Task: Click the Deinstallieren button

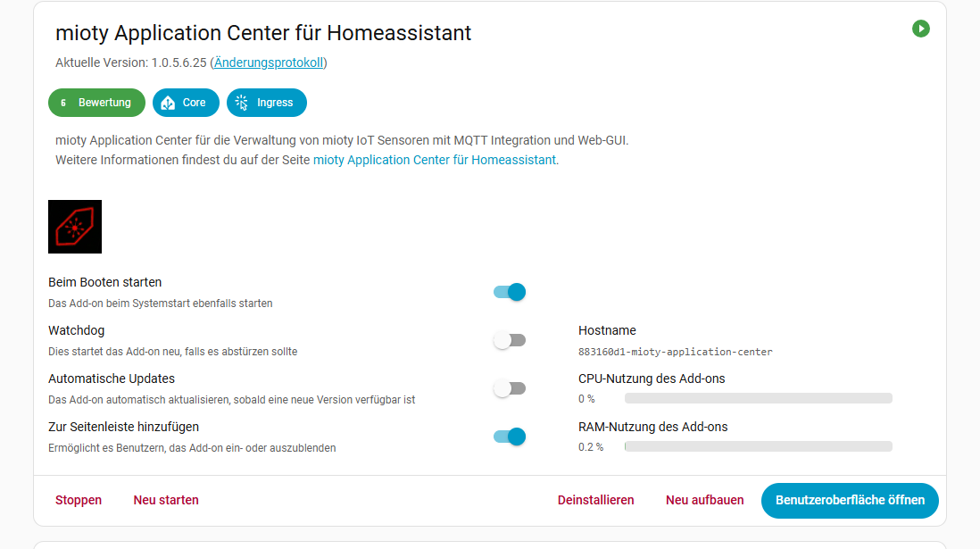Action: click(595, 500)
